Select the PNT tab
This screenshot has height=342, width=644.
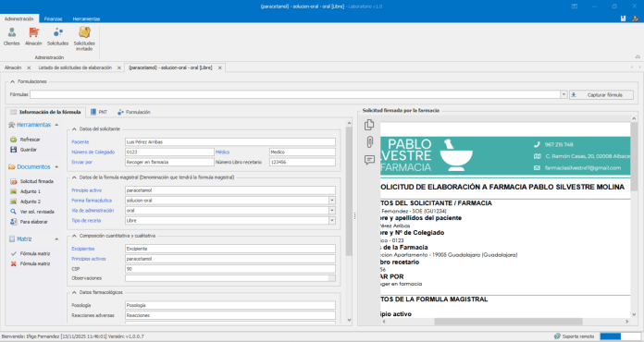pyautogui.click(x=99, y=112)
